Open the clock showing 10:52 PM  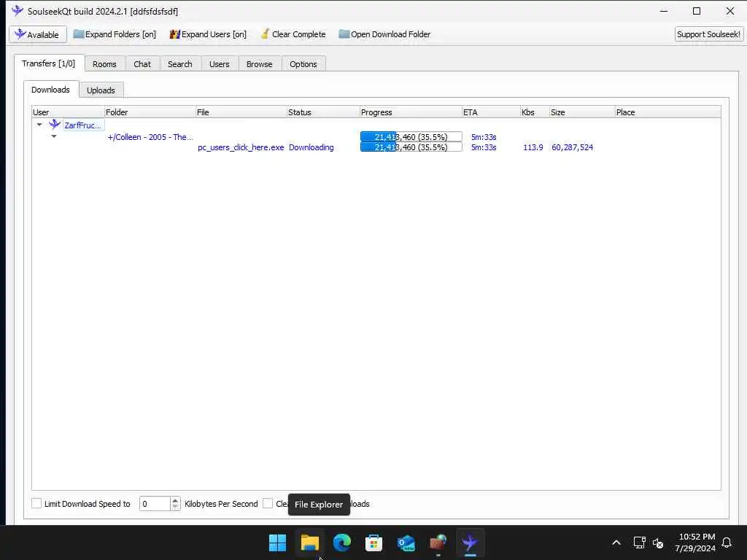pos(695,542)
